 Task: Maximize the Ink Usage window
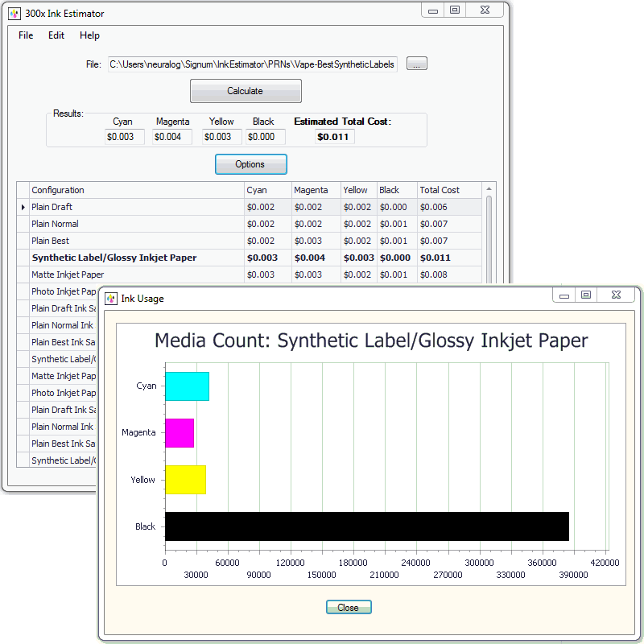(x=586, y=295)
